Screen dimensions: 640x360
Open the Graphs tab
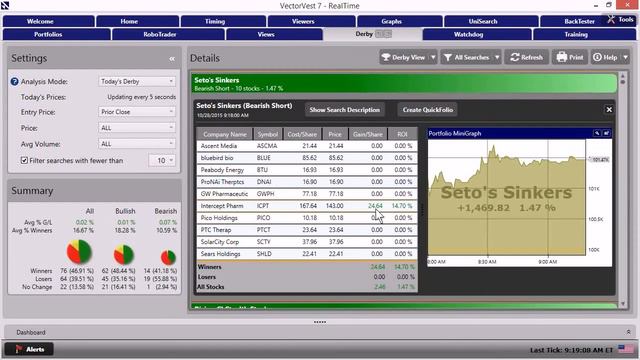[x=400, y=21]
